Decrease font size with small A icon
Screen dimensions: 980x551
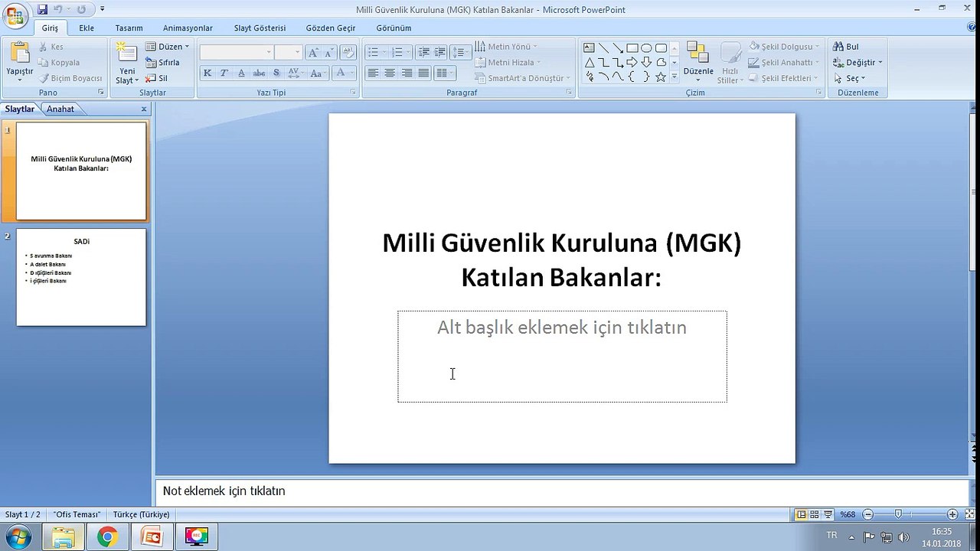pos(329,52)
